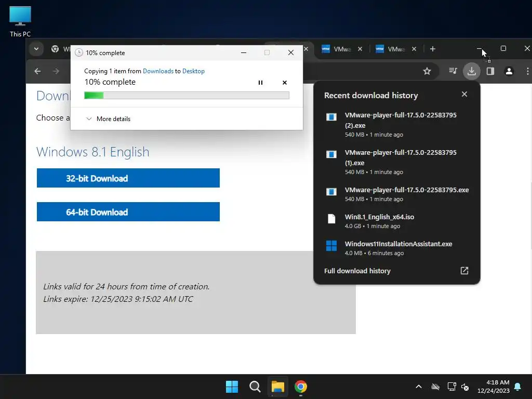532x399 pixels.
Task: Open Win8.1_English_x64.iso download entry
Action: click(x=396, y=221)
